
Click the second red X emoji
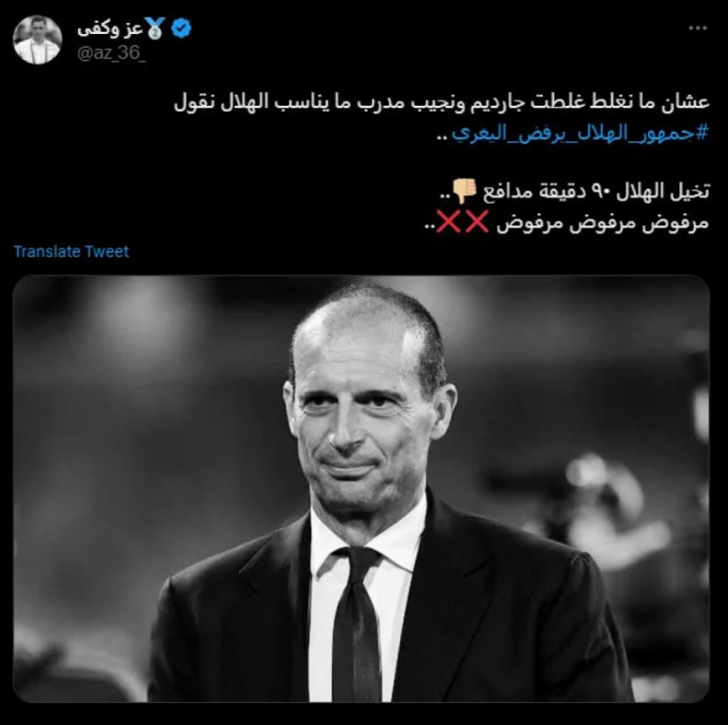click(x=448, y=221)
